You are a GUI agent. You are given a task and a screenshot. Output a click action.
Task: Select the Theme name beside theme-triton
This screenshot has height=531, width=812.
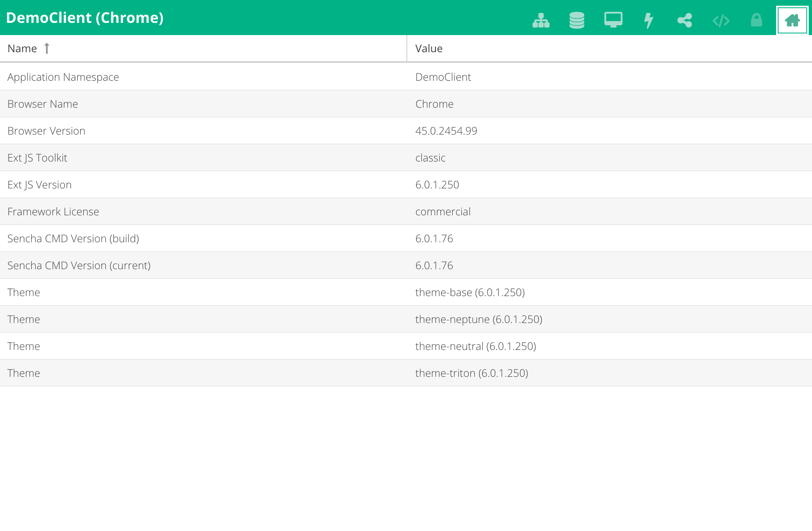point(24,373)
